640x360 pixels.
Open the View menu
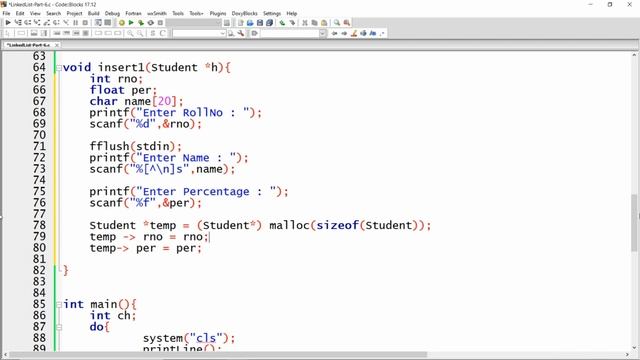[x=35, y=13]
